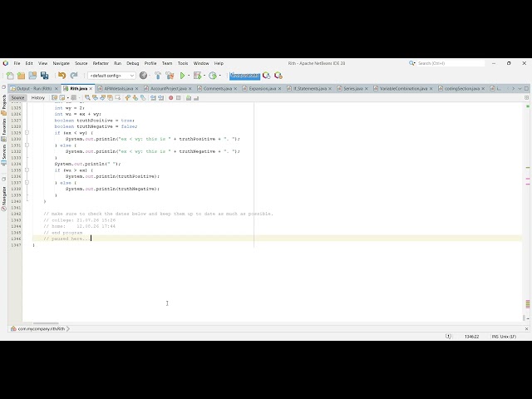Click the Previous Bookmark icon
Screen dimensions: 532x399
click(x=127, y=98)
